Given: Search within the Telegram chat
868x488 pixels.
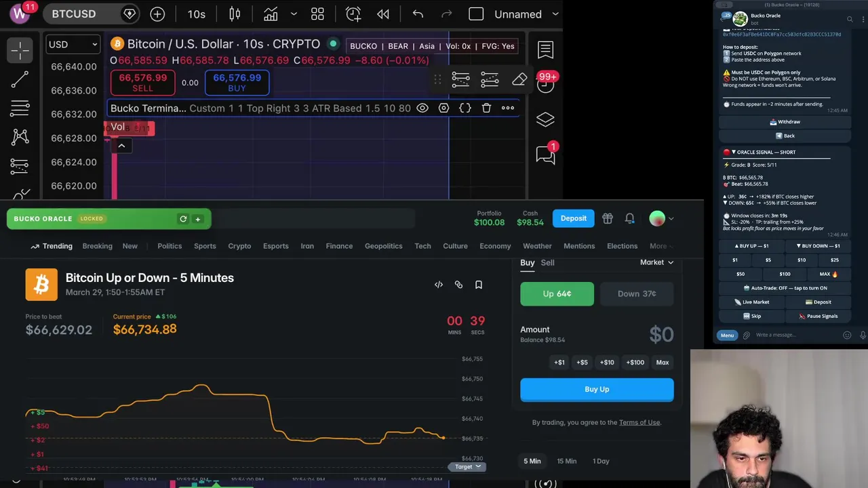Looking at the screenshot, I should 850,19.
